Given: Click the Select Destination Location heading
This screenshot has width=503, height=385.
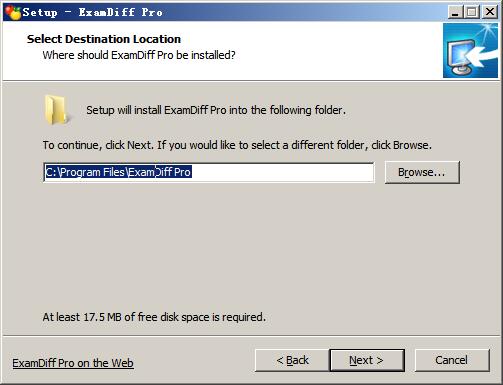Looking at the screenshot, I should (x=104, y=39).
